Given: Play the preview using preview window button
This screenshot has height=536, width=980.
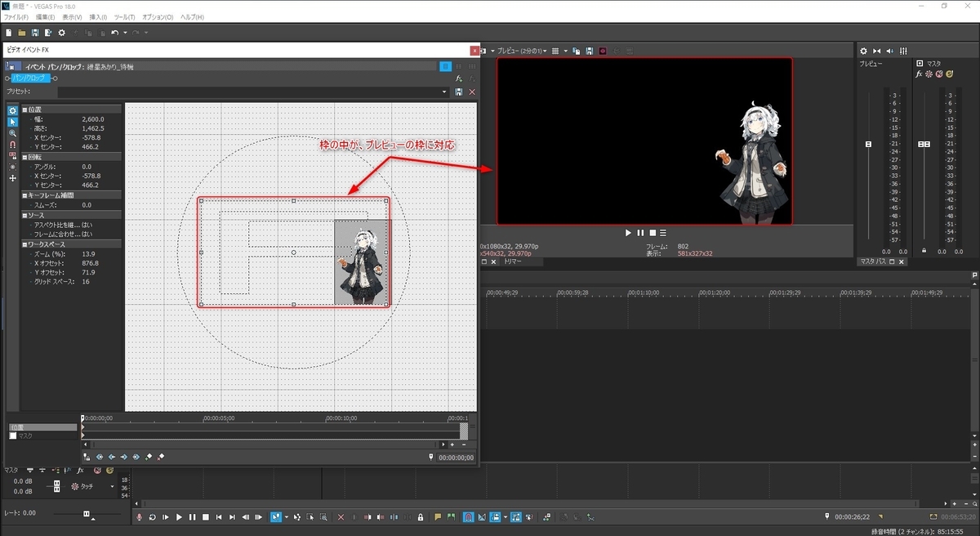Looking at the screenshot, I should [x=629, y=233].
